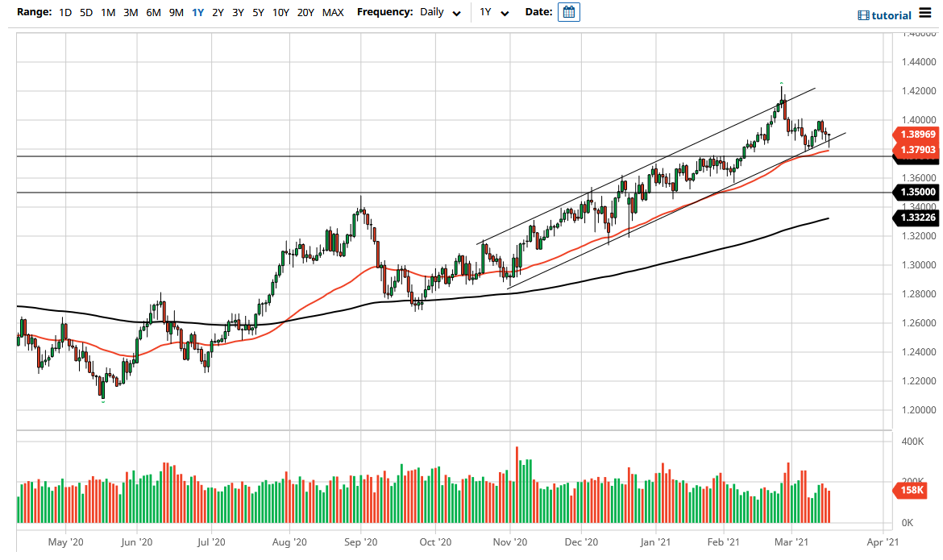Select the 10Y range

click(280, 12)
